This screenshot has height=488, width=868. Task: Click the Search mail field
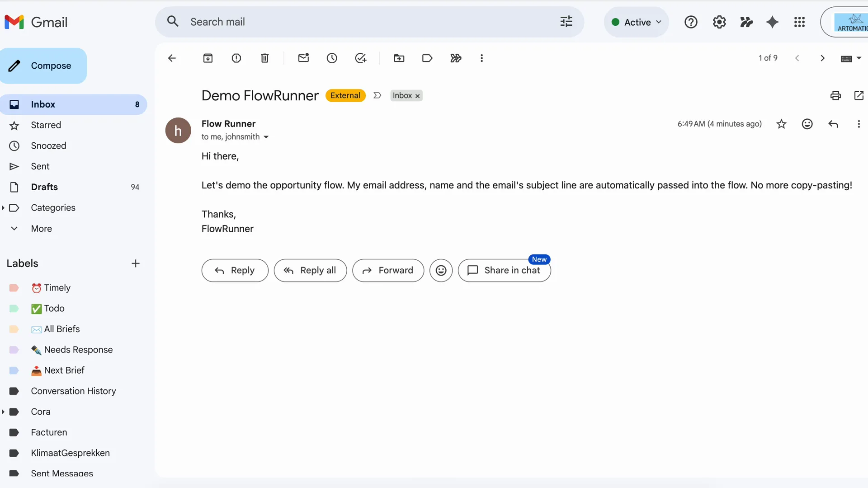pyautogui.click(x=371, y=22)
